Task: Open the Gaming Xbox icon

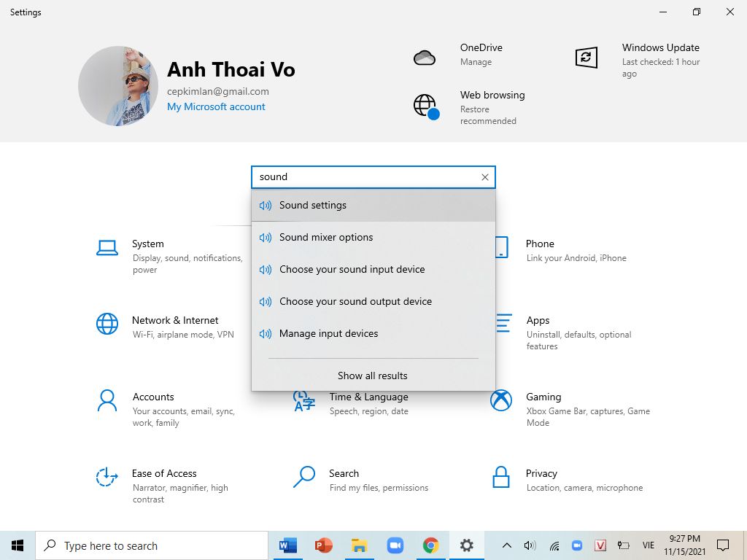Action: tap(501, 400)
